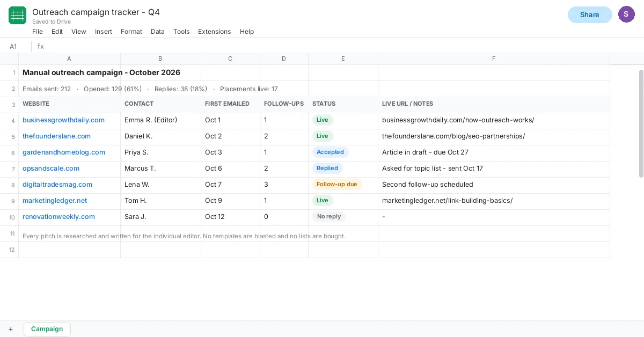Screen dimensions: 644x337
Task: Click the Saved to Drive status
Action: coord(52,22)
